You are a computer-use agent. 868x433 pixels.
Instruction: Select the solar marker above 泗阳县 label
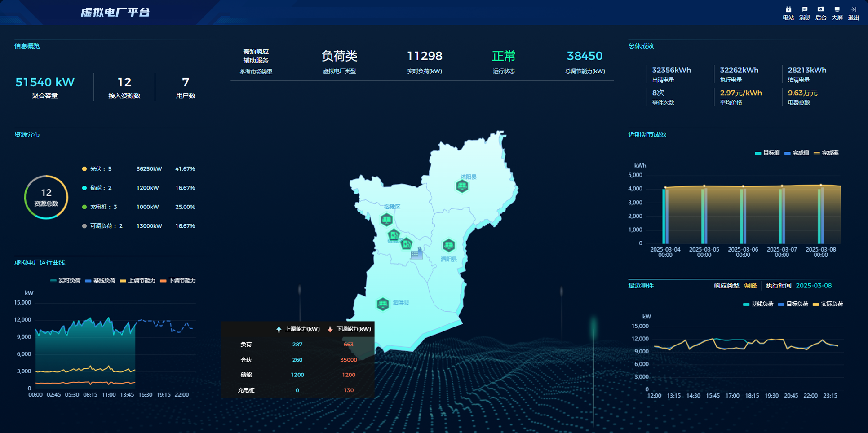[448, 245]
